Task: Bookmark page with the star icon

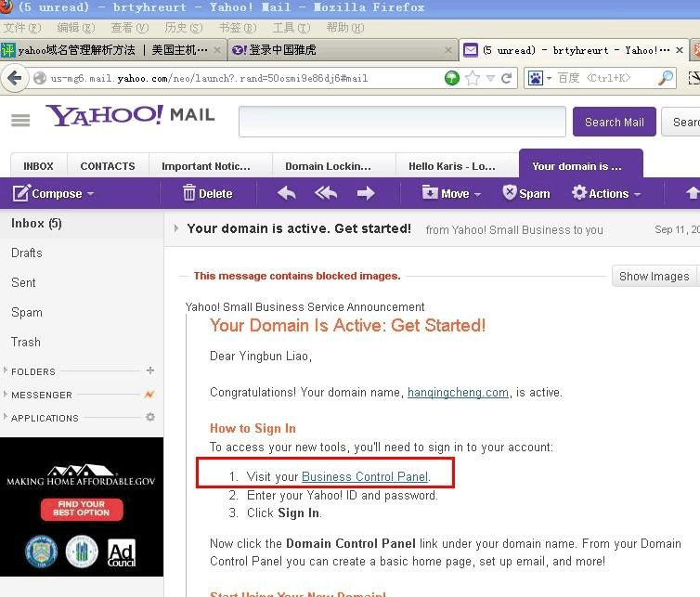Action: (473, 78)
